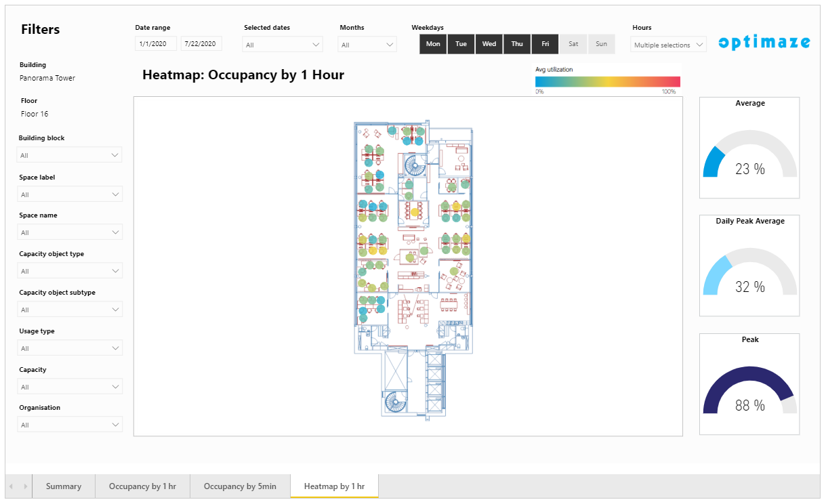Image resolution: width=826 pixels, height=504 pixels.
Task: Disable the Fri weekday filter
Action: pyautogui.click(x=545, y=44)
